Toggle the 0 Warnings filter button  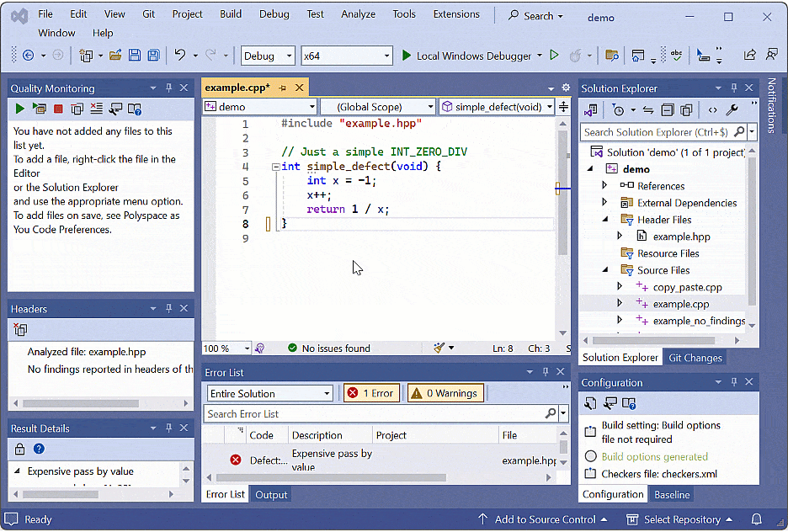coord(445,393)
